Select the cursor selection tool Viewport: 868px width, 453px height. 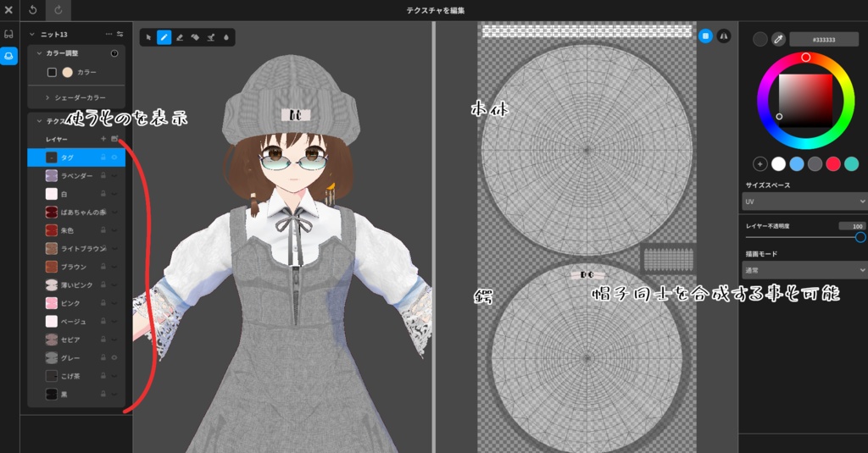[x=148, y=37]
